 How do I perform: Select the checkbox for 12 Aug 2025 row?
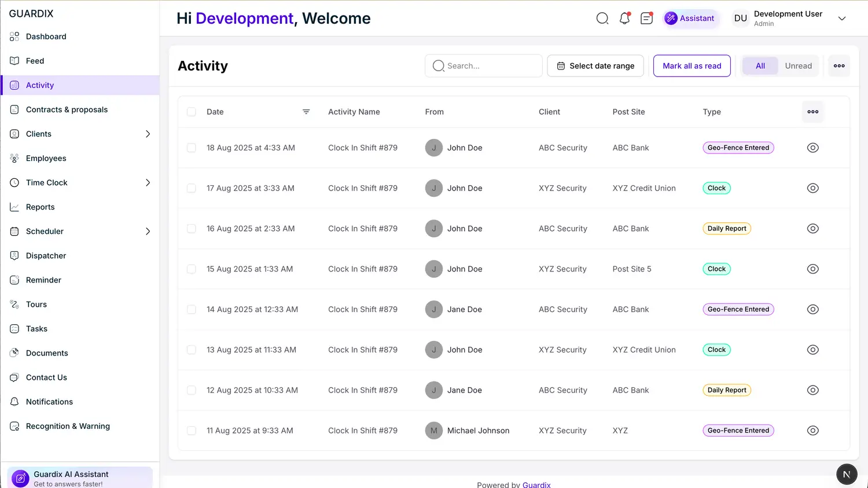tap(192, 390)
